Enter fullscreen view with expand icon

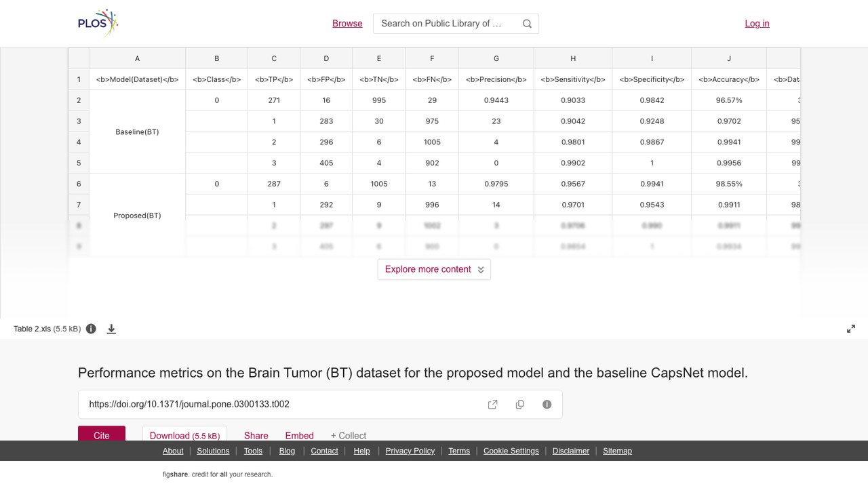[x=851, y=329]
